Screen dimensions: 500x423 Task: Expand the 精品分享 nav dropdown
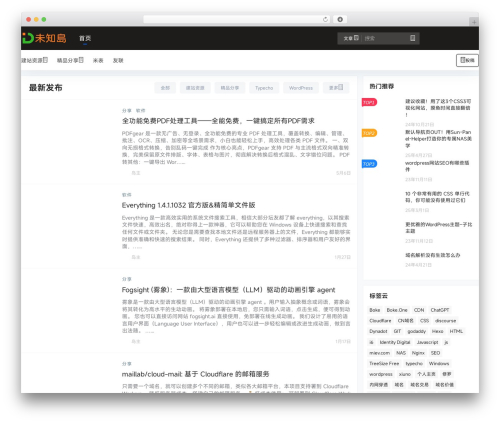pyautogui.click(x=70, y=60)
